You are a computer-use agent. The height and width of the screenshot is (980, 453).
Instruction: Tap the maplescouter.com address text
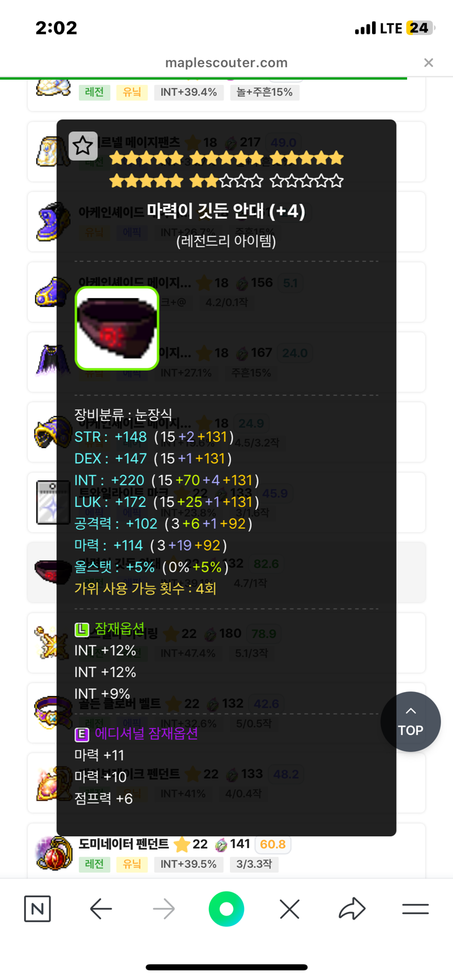tap(226, 63)
